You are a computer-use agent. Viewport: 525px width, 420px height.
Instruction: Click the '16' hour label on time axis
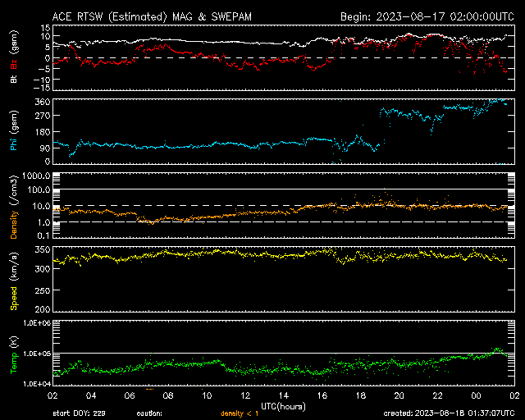pyautogui.click(x=322, y=396)
